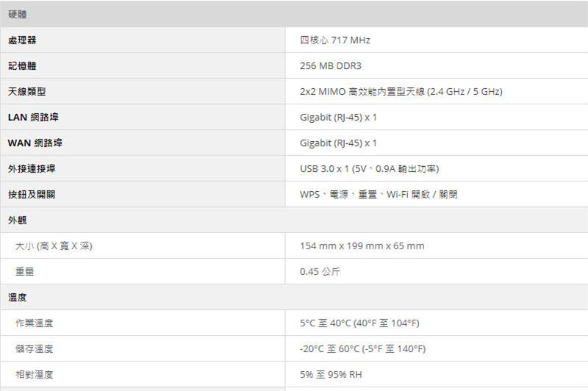Select the 作業溫度 row label
The width and height of the screenshot is (588, 391).
coord(34,323)
